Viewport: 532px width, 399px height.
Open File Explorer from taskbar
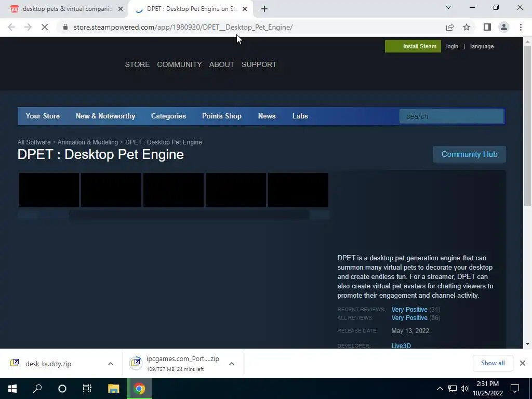coord(114,389)
